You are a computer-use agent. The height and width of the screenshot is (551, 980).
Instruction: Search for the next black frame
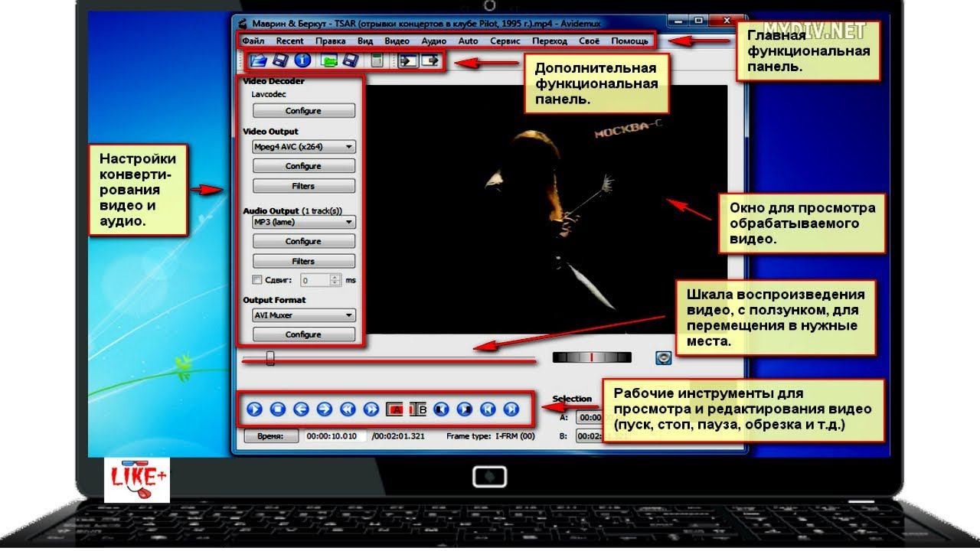465,409
